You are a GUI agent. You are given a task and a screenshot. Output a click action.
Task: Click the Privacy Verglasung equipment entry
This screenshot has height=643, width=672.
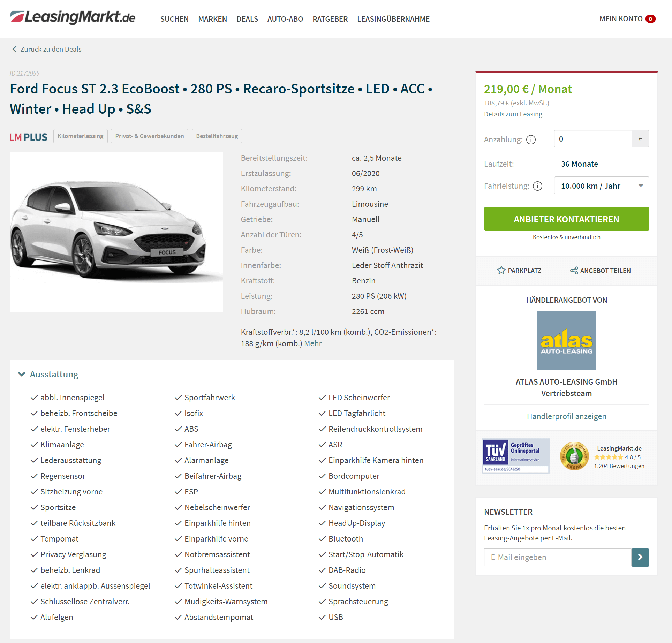73,554
